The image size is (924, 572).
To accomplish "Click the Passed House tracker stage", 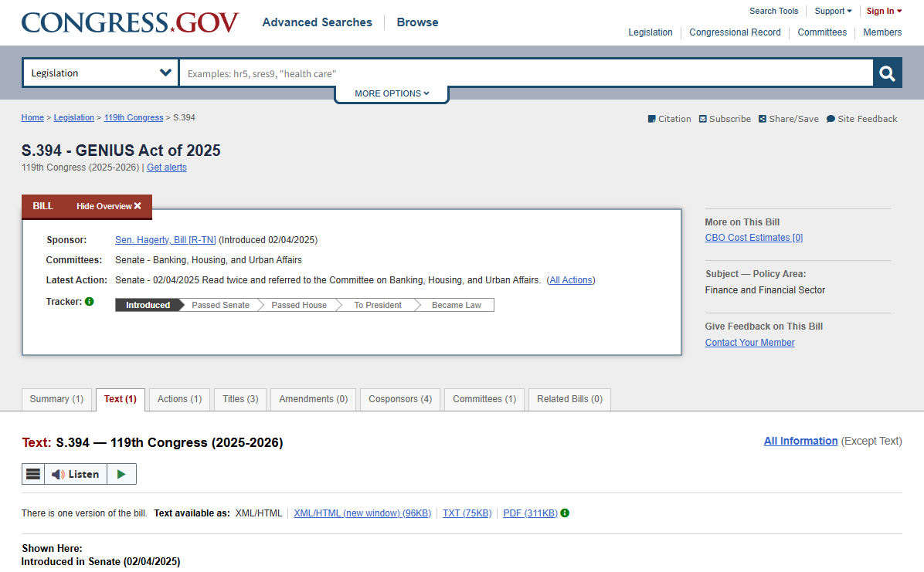I will pos(299,305).
